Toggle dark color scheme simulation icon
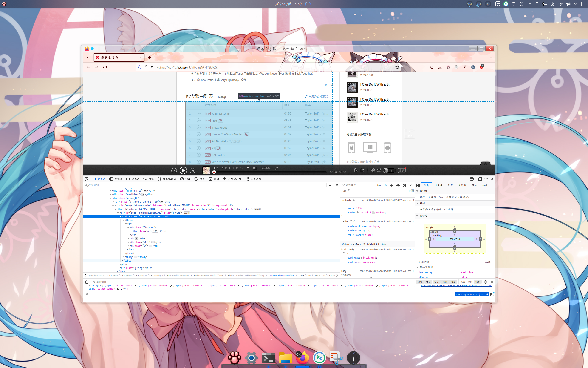This screenshot has width=588, height=368. pos(404,185)
